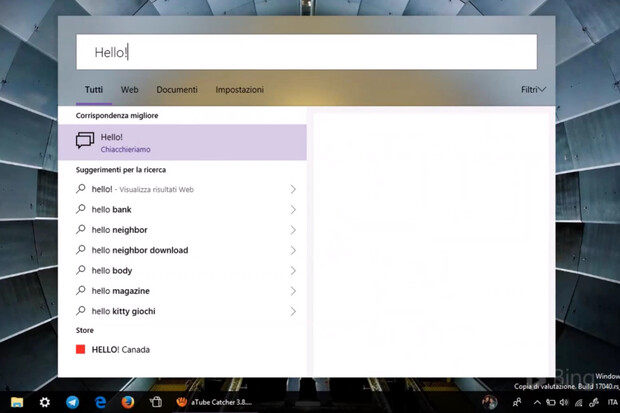This screenshot has width=620, height=413.
Task: Open the network icon in system tray
Action: [x=578, y=403]
